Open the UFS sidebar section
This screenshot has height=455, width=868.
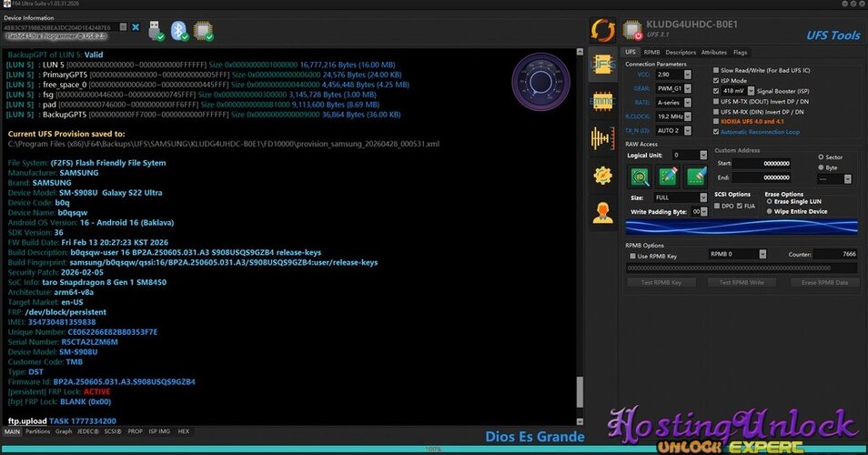[x=603, y=65]
